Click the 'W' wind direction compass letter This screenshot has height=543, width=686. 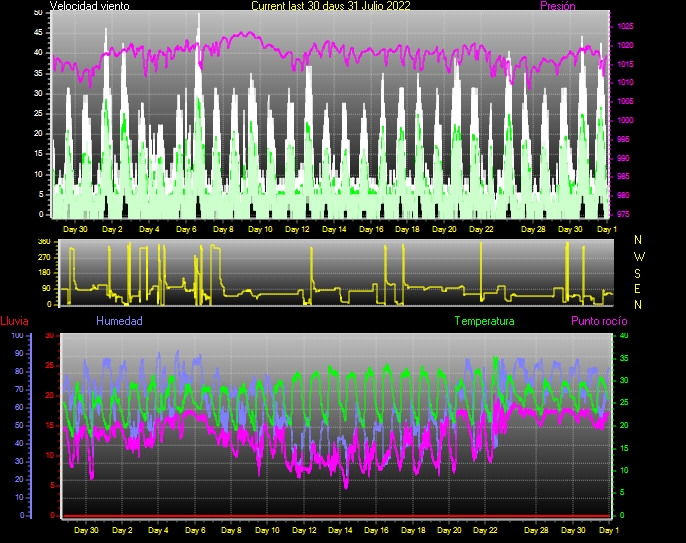coord(638,256)
